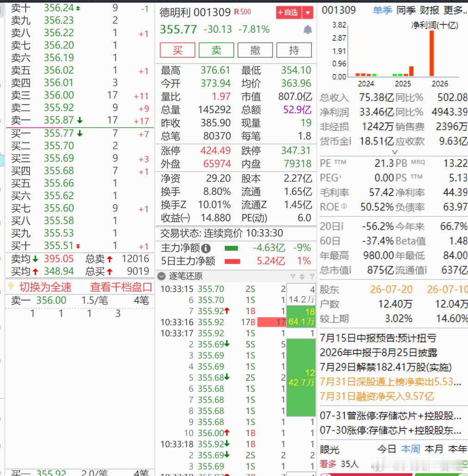Click the green 卖 sell button
468x476 pixels.
click(216, 50)
